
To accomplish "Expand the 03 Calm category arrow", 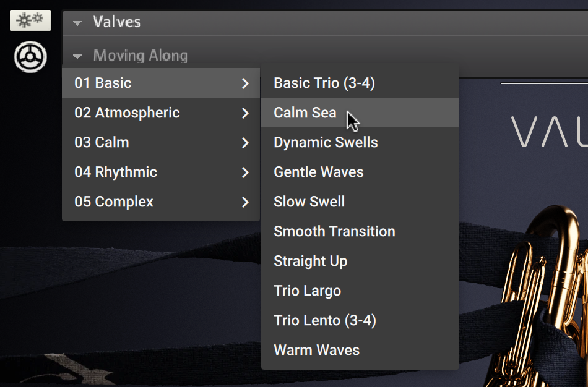I will (x=246, y=142).
